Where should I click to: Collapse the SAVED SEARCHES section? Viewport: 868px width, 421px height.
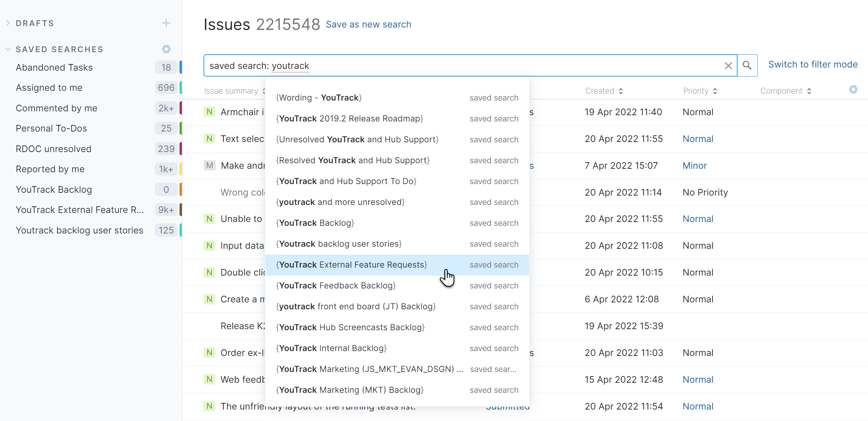point(8,49)
